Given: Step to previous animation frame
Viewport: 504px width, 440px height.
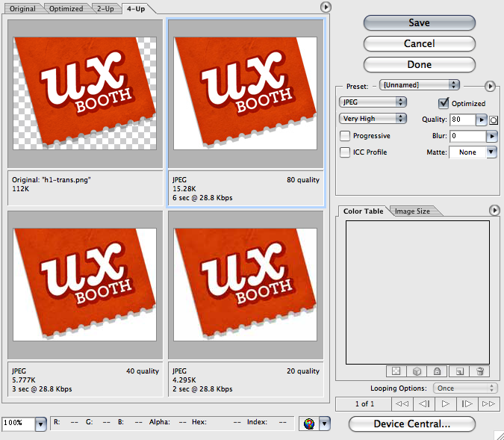Looking at the screenshot, I should (x=424, y=403).
